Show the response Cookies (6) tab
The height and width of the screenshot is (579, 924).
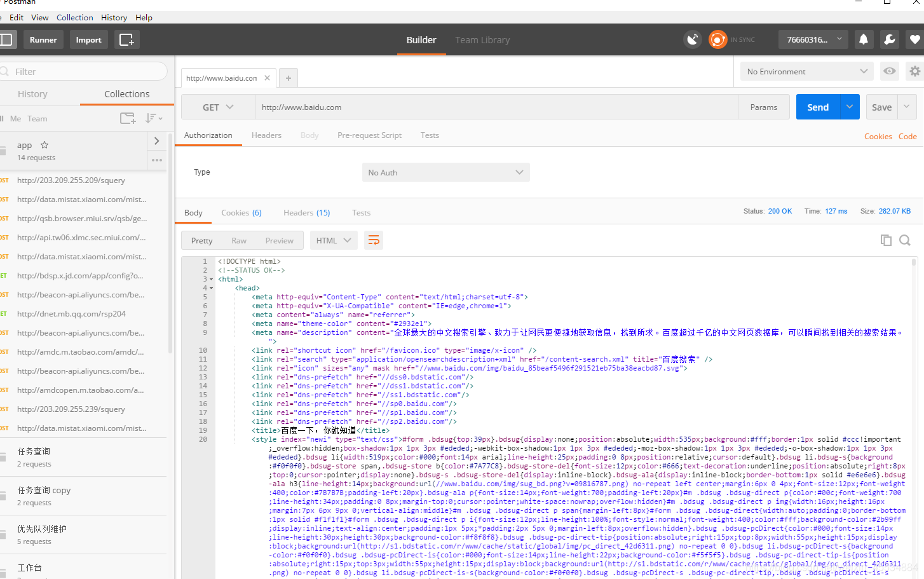(x=241, y=213)
